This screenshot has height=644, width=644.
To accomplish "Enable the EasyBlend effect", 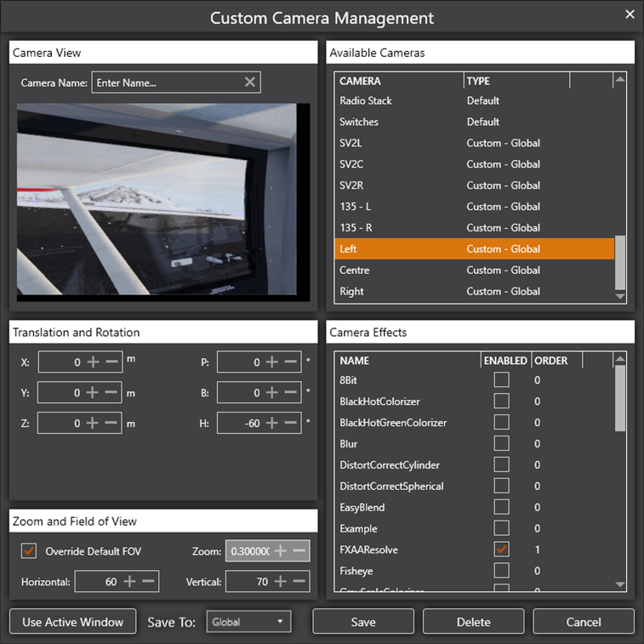I will tap(501, 507).
